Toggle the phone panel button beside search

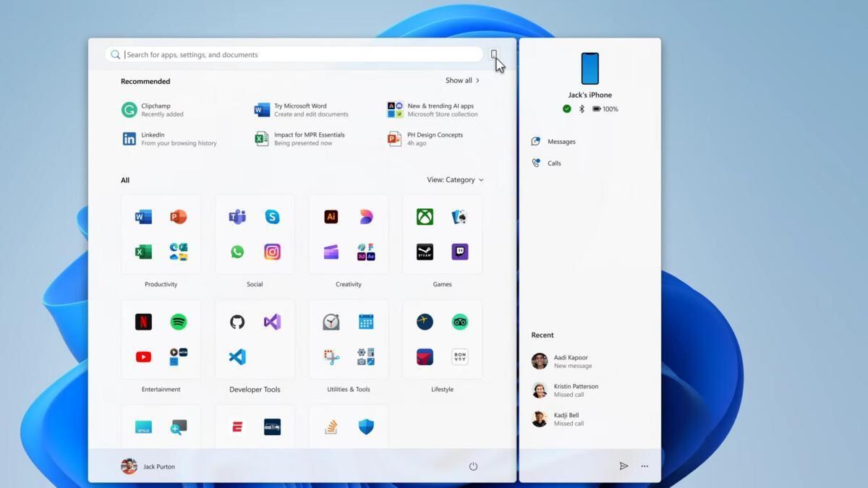pos(494,54)
